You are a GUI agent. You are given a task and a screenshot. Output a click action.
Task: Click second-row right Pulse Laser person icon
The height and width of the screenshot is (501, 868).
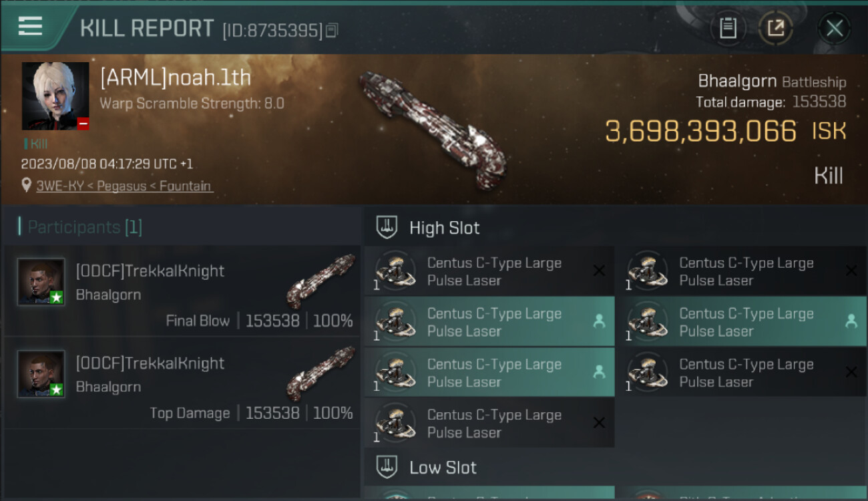click(851, 321)
